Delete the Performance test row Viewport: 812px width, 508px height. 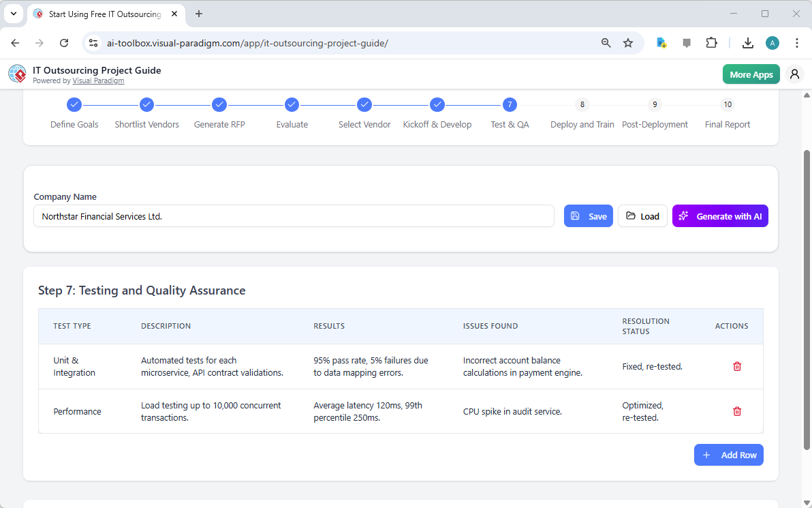click(x=736, y=411)
